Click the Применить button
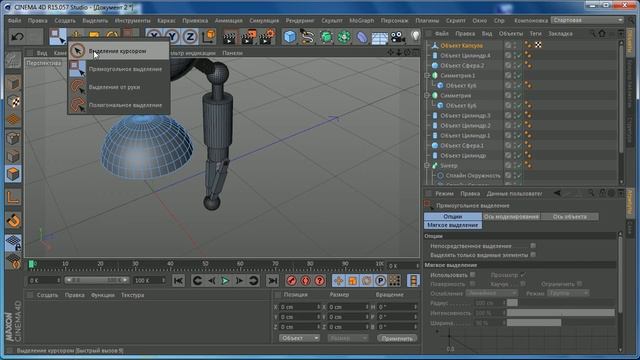The height and width of the screenshot is (360, 640). click(397, 338)
